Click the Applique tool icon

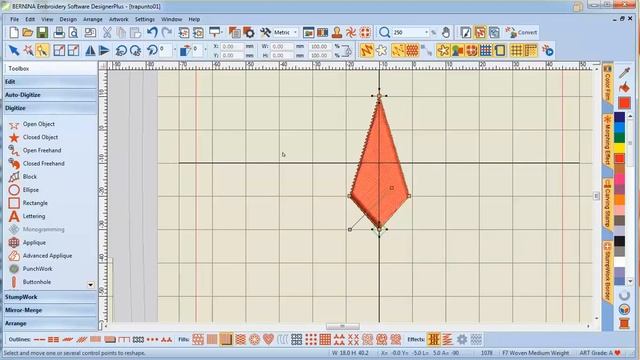point(14,242)
